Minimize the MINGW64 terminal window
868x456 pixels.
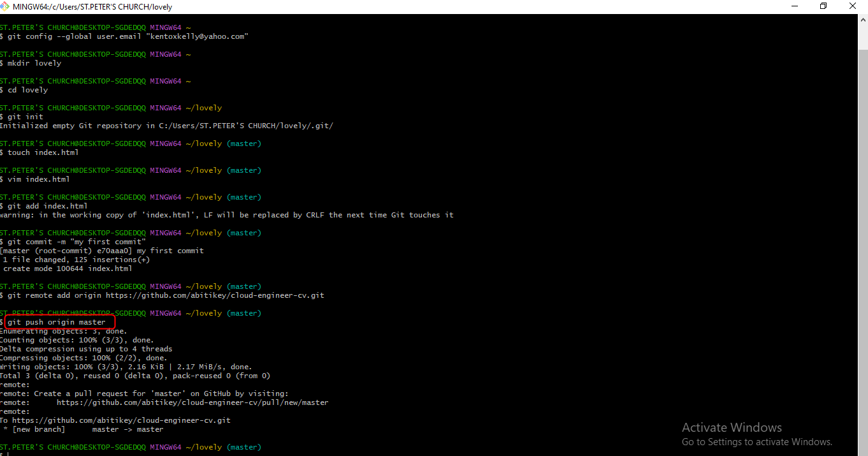pos(794,6)
